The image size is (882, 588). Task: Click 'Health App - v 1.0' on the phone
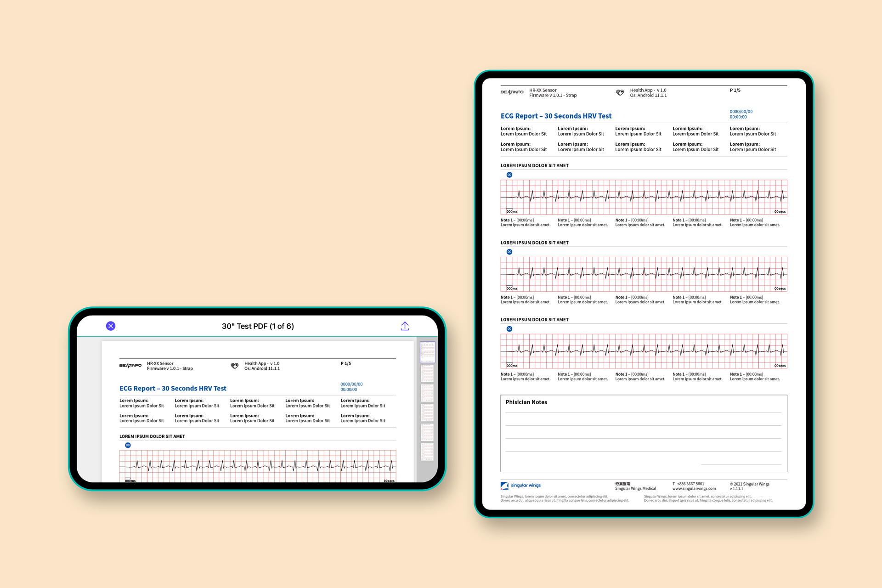262,363
